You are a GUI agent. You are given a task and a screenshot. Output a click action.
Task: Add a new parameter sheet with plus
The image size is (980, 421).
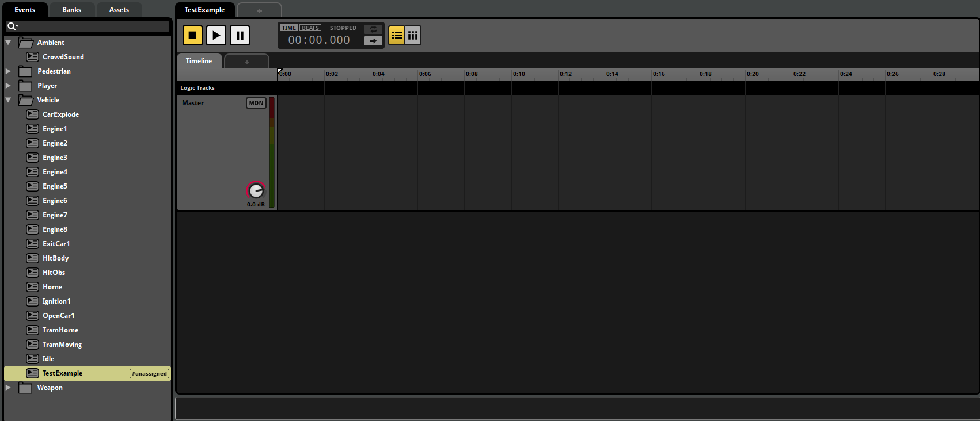(x=246, y=62)
